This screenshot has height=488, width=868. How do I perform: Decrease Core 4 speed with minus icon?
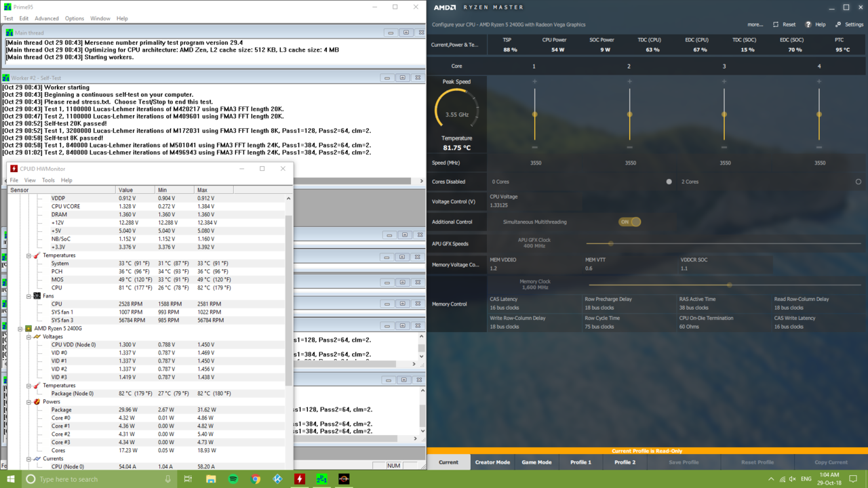point(819,147)
